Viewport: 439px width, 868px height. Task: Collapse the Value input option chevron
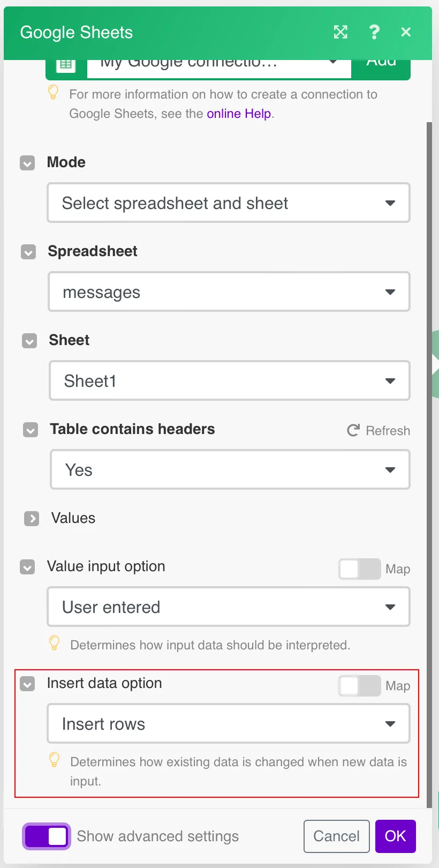27,567
